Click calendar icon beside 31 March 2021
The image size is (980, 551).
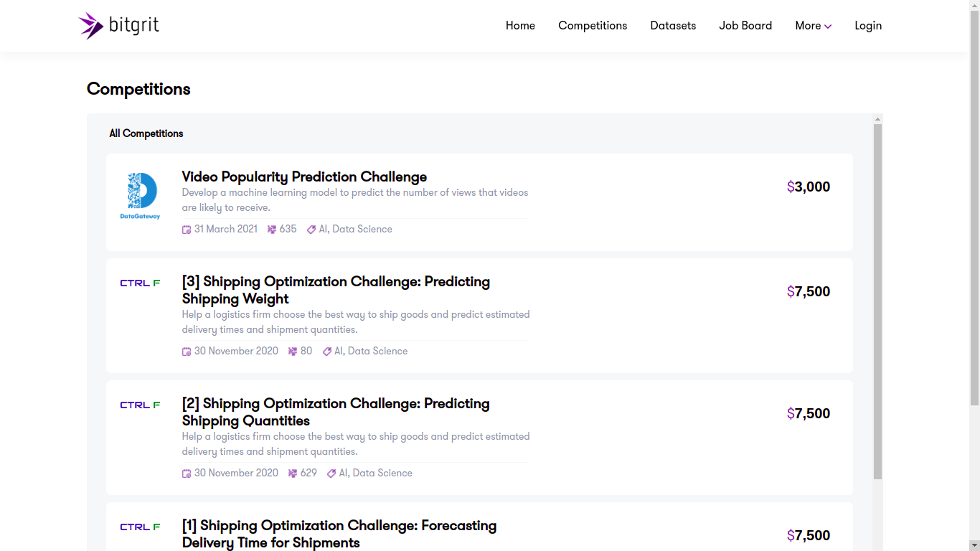click(187, 230)
